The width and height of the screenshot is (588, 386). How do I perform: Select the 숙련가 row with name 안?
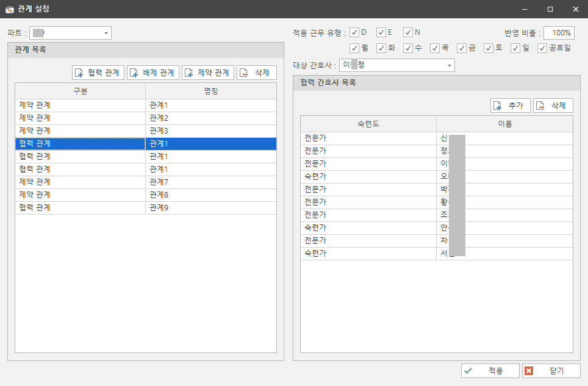(437, 228)
